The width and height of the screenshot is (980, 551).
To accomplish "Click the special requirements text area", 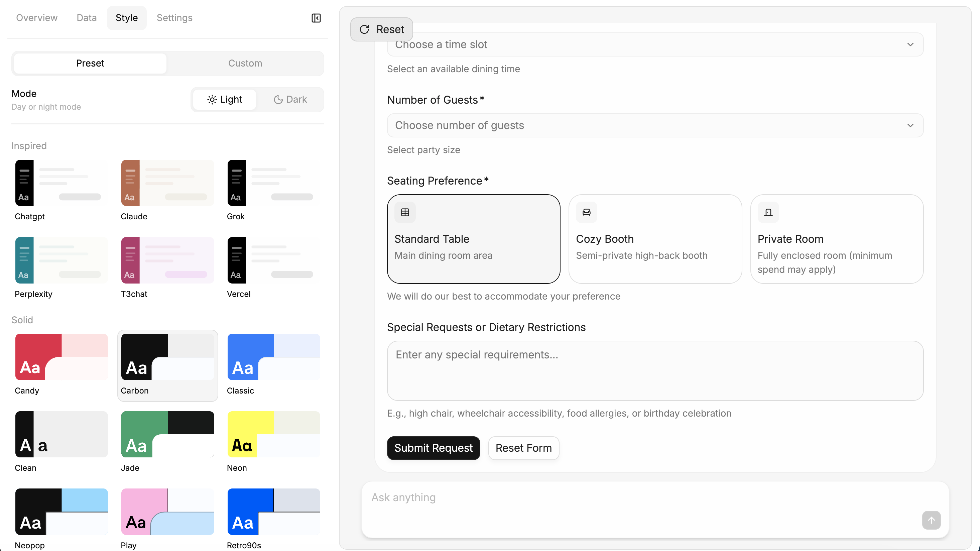I will click(655, 370).
